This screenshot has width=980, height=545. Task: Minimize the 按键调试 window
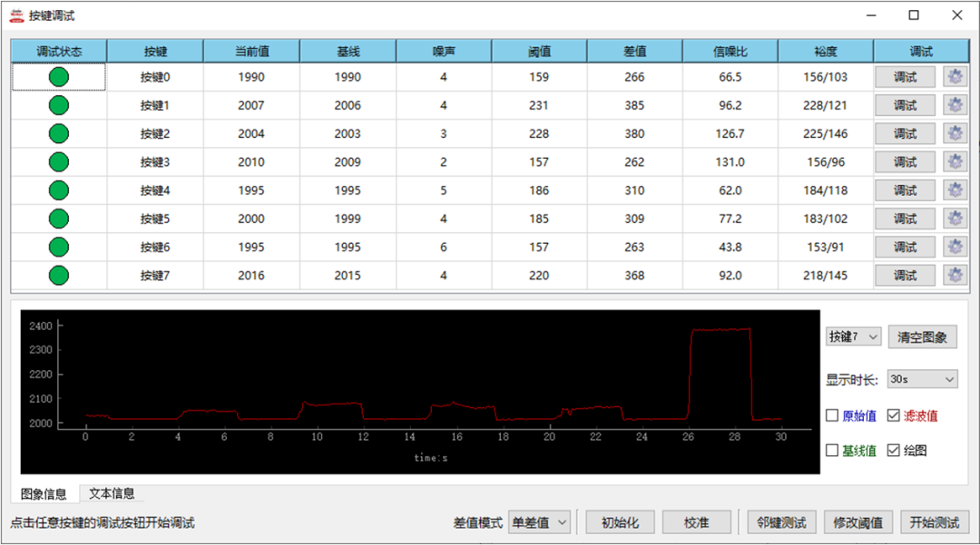coord(870,15)
